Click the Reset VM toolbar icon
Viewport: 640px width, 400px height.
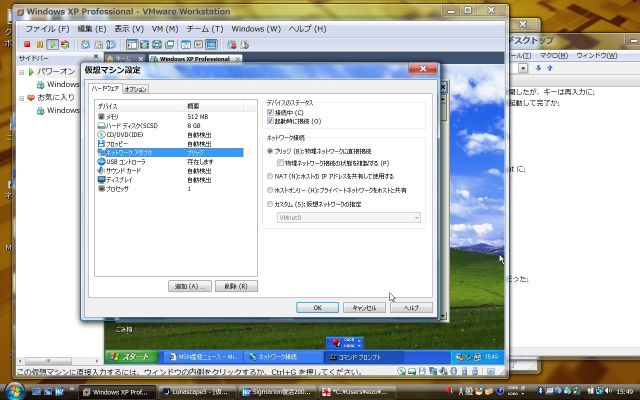pyautogui.click(x=65, y=44)
